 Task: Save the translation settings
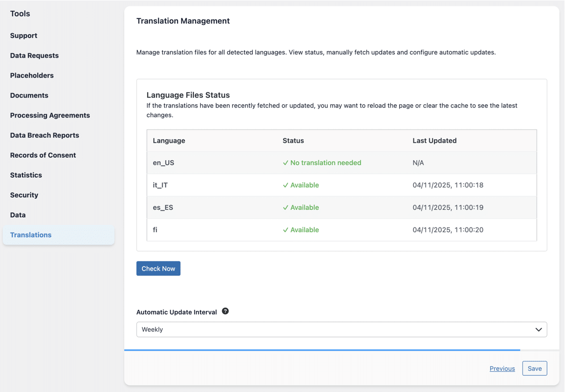click(534, 369)
